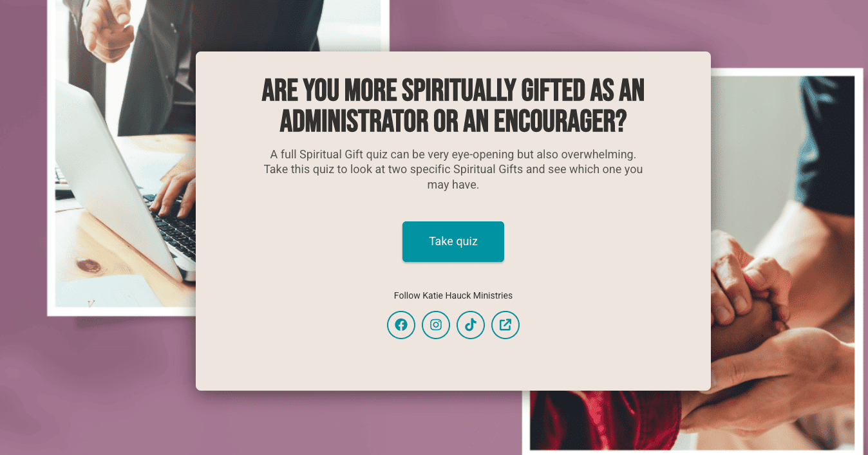Click the Take quiz button

453,241
